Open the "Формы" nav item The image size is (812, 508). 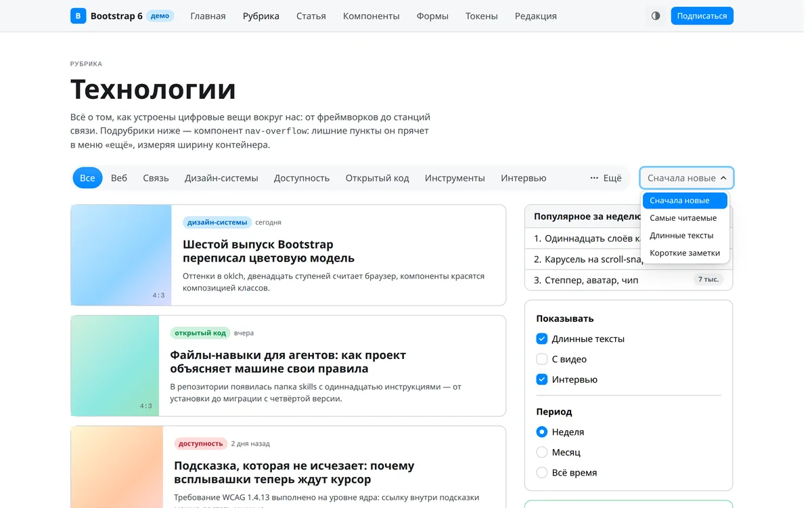click(432, 16)
